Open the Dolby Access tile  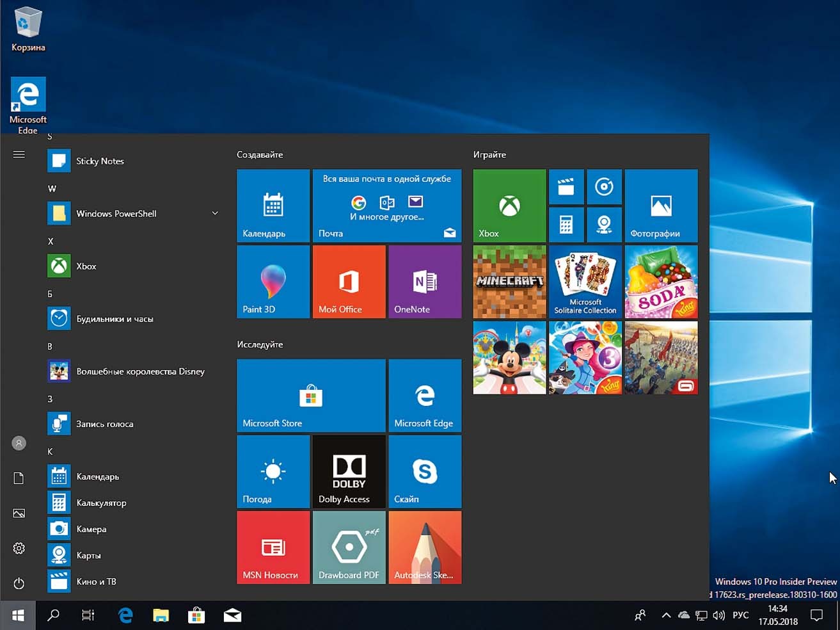click(x=349, y=472)
